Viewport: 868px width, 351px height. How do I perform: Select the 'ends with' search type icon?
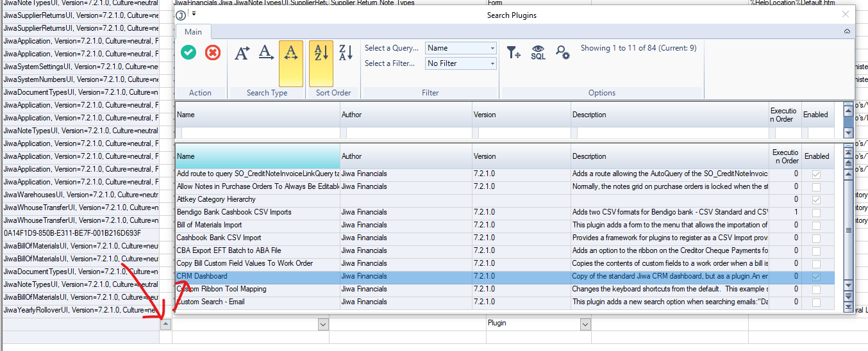point(266,53)
